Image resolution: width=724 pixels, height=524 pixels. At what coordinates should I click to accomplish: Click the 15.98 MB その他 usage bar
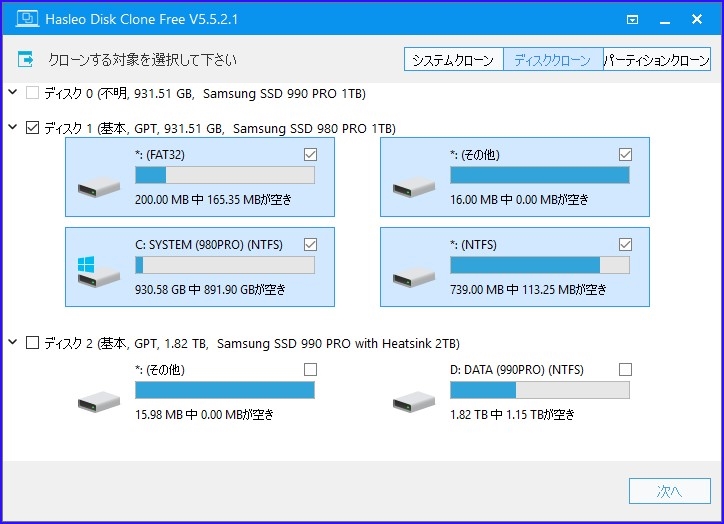coord(225,390)
